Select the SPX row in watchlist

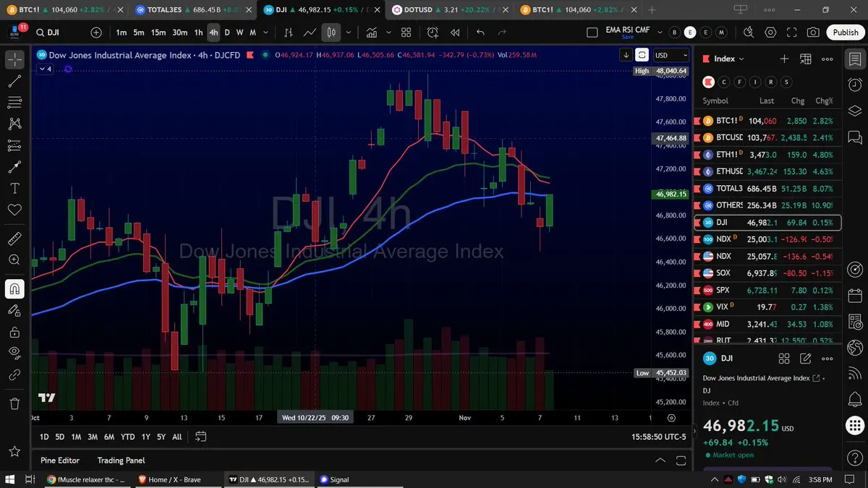pyautogui.click(x=766, y=290)
